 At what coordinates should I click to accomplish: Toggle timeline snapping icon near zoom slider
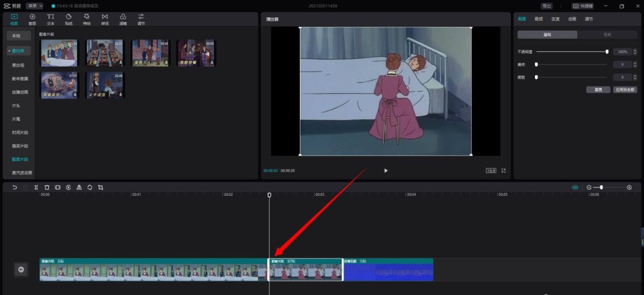click(575, 188)
